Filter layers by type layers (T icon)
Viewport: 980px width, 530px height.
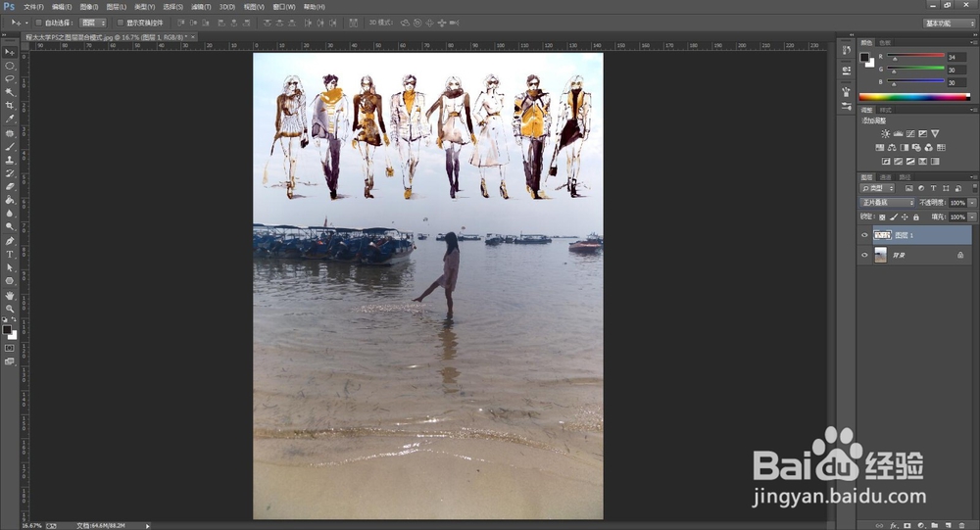934,188
